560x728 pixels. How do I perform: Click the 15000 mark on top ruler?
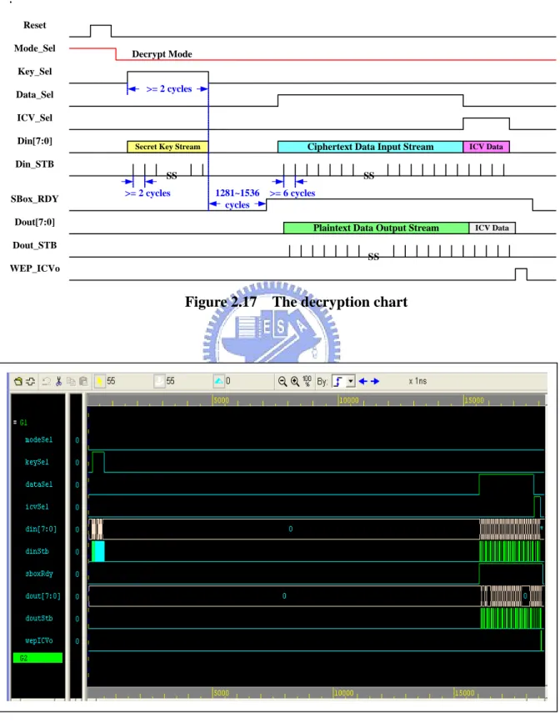474,400
